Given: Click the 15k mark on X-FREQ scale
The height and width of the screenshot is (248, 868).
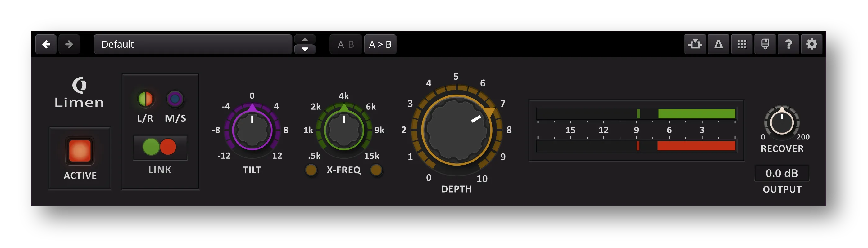Looking at the screenshot, I should [x=372, y=156].
